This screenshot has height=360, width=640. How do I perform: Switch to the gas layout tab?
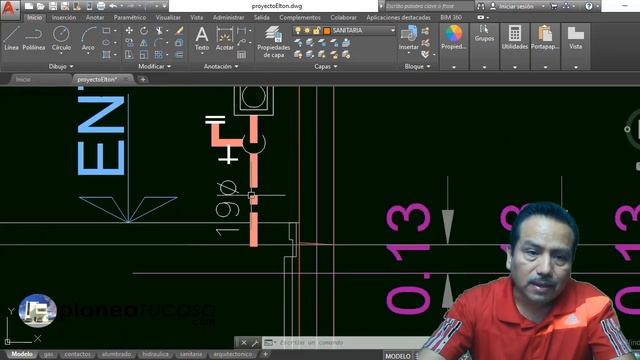(x=48, y=354)
